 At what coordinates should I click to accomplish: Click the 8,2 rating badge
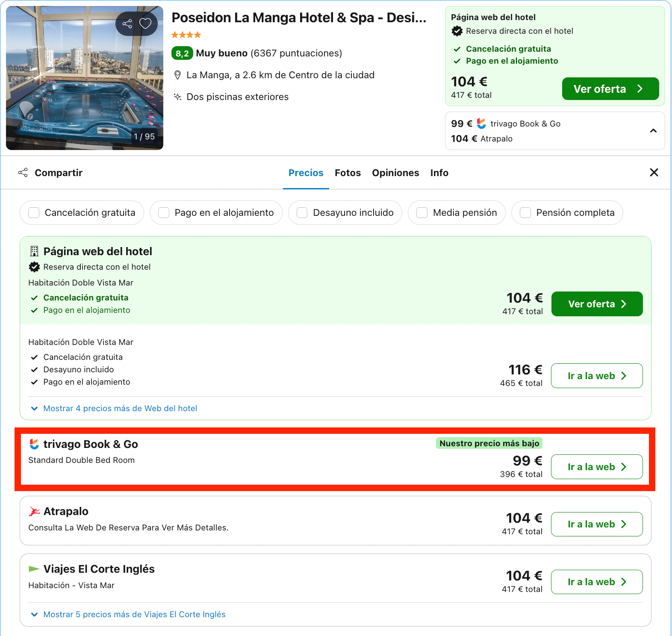(182, 53)
